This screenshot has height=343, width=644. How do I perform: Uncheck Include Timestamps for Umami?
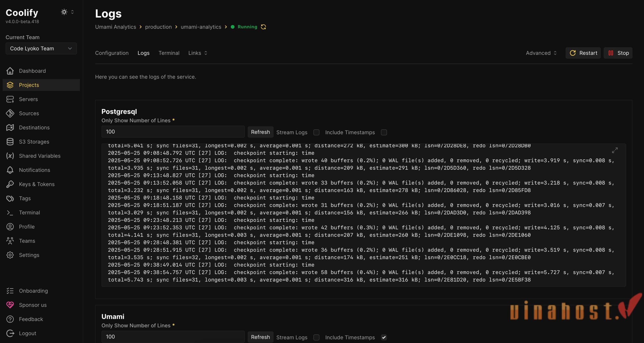coord(384,337)
